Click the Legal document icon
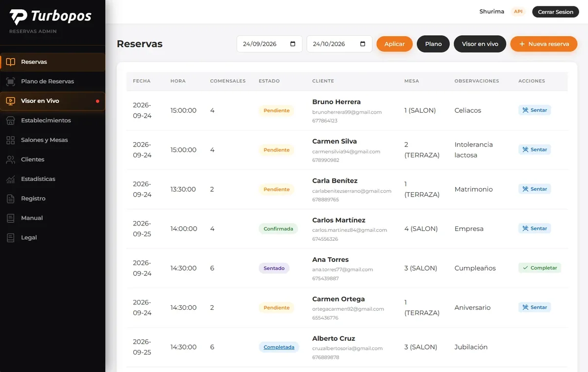The height and width of the screenshot is (372, 588). point(10,238)
